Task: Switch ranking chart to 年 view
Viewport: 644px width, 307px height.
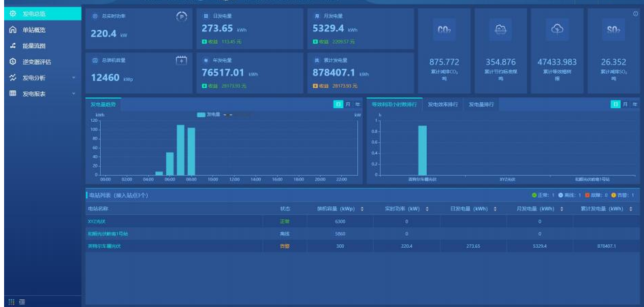Action: pos(634,104)
